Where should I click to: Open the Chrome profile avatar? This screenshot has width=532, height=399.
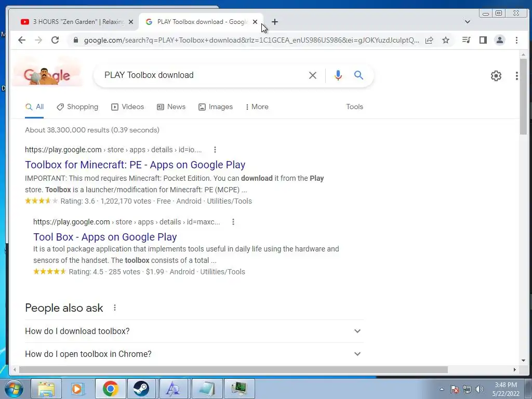point(500,40)
